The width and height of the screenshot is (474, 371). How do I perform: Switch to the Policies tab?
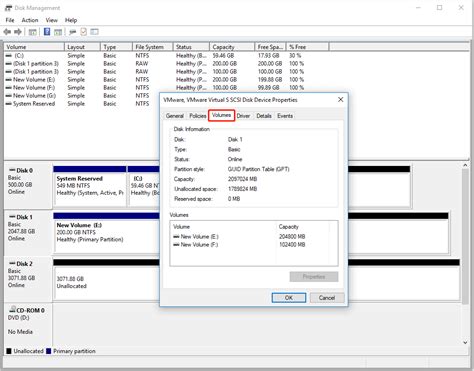pyautogui.click(x=198, y=116)
